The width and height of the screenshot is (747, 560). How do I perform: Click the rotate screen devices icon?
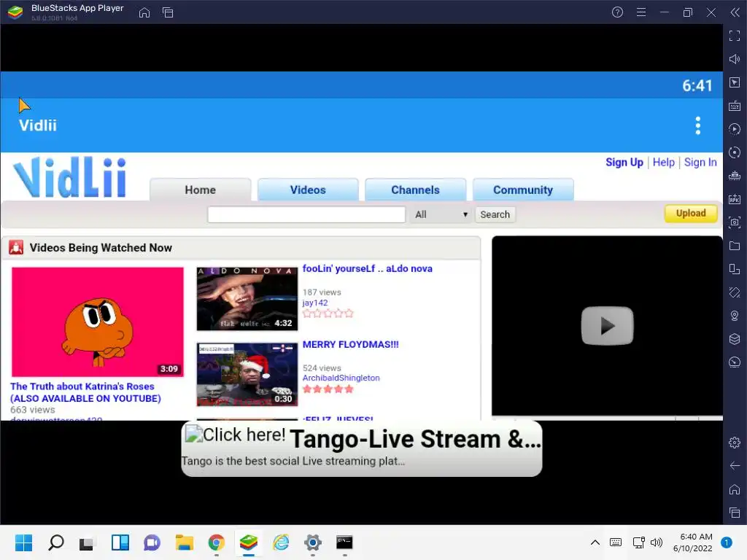[x=734, y=269]
